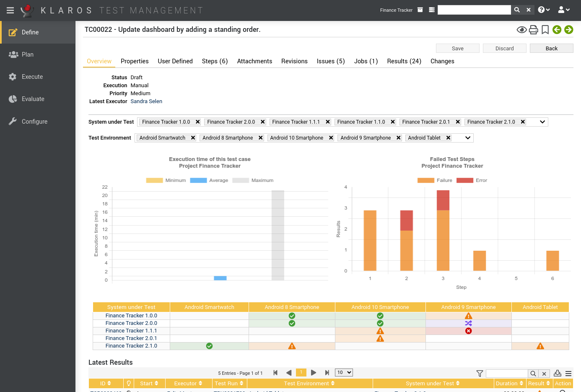
Task: Go to previous test case arrow
Action: click(x=557, y=30)
